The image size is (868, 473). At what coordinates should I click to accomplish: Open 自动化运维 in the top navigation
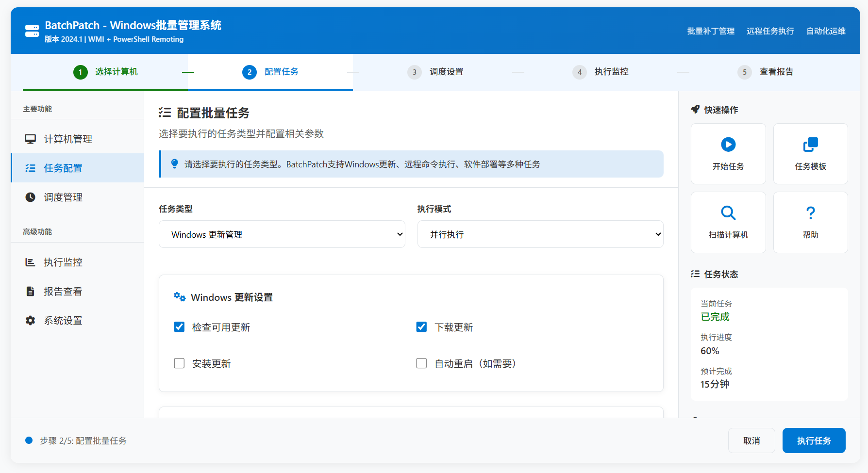coord(826,31)
